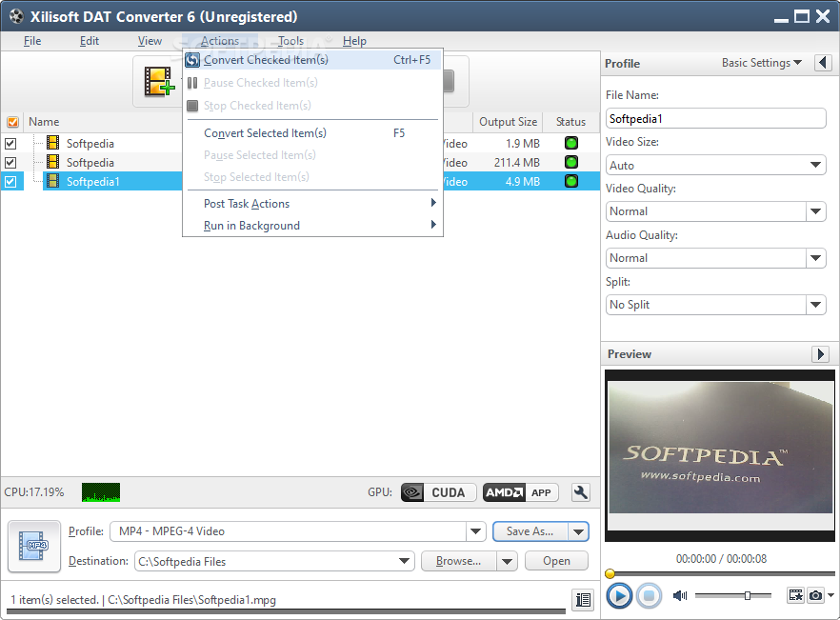Click the preview seek bar handle

[x=610, y=574]
